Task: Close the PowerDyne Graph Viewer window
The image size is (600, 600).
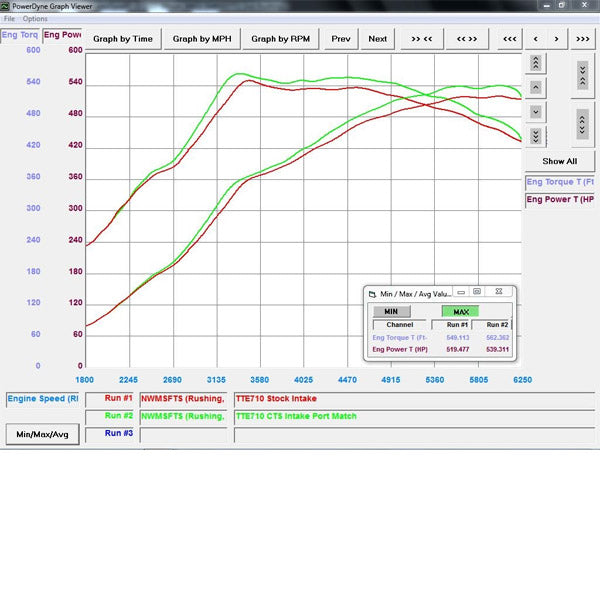Action: point(584,5)
